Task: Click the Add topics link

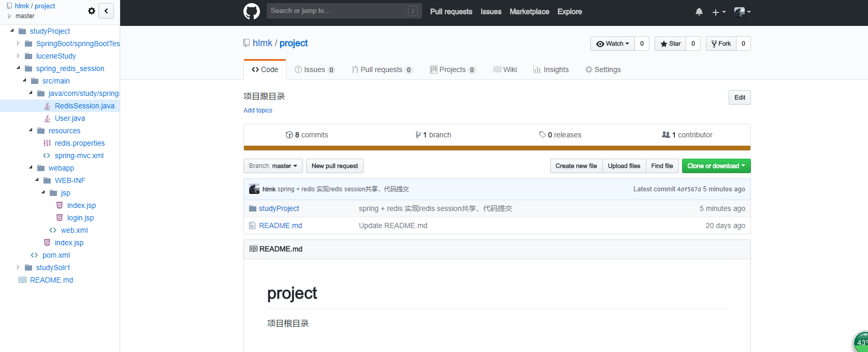Action: tap(258, 110)
